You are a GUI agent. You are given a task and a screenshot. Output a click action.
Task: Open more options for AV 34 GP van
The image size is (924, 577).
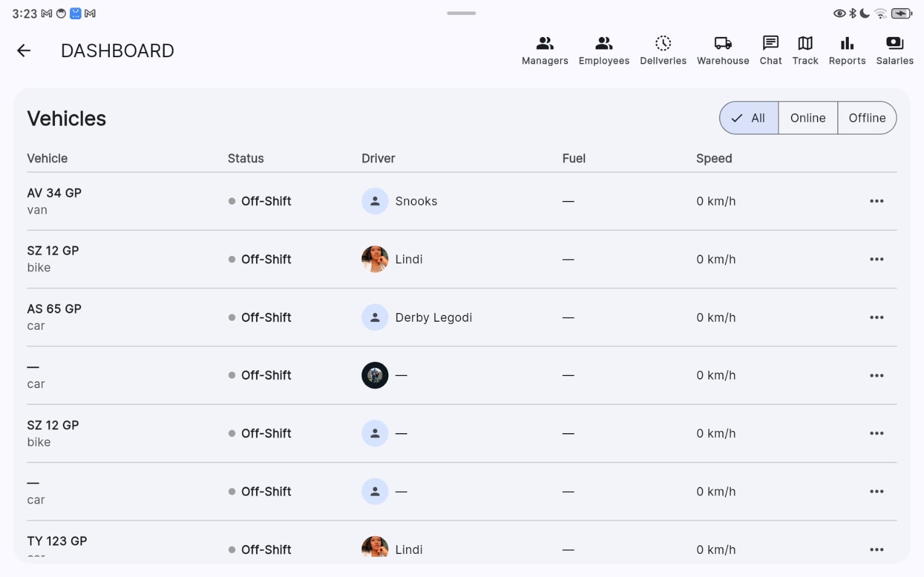876,202
